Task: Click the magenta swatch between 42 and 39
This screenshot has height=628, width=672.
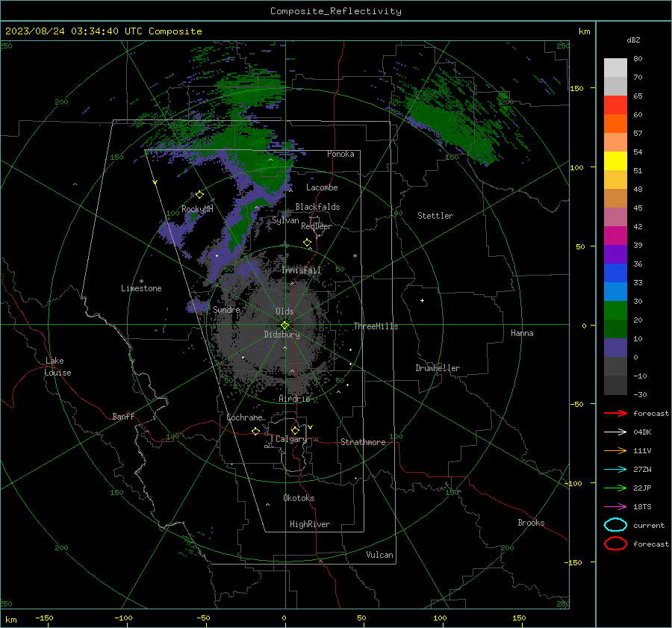Action: 615,236
